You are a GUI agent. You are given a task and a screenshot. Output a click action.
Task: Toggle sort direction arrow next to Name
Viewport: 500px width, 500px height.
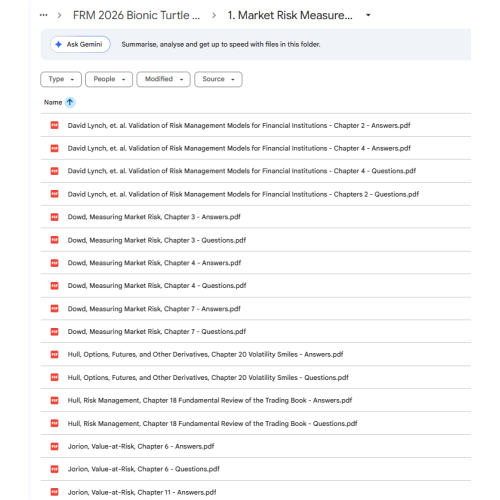click(70, 102)
